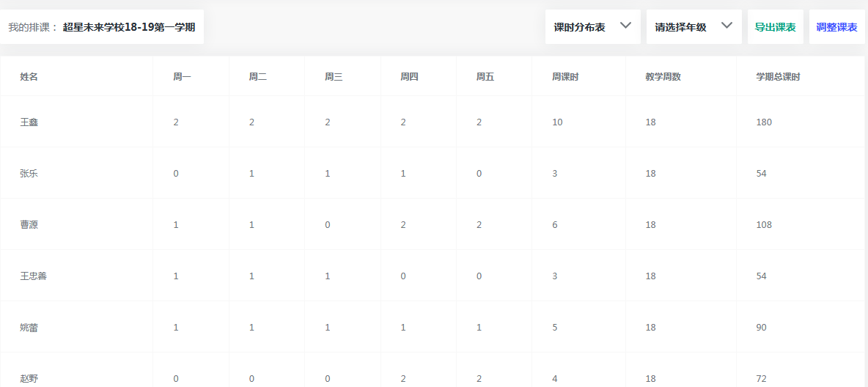This screenshot has width=868, height=387.
Task: Select teacher name 姚蕾
Action: (29, 327)
